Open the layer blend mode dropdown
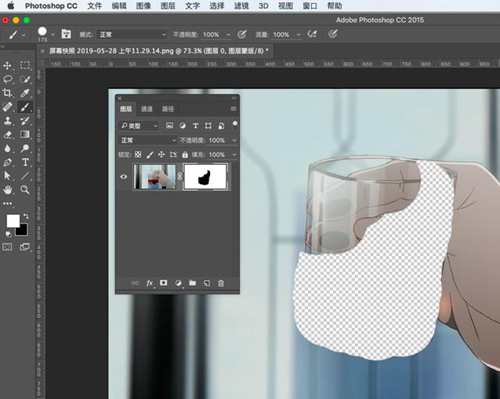 point(148,140)
